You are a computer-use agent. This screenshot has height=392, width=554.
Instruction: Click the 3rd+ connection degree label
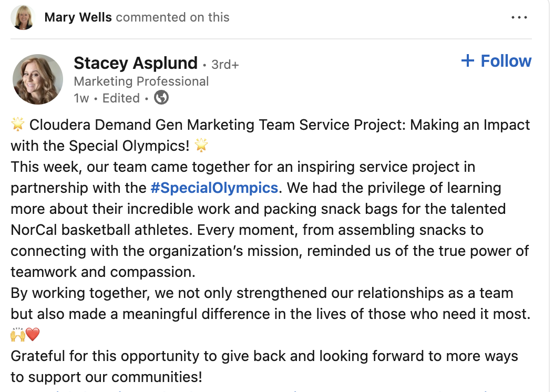pyautogui.click(x=225, y=65)
